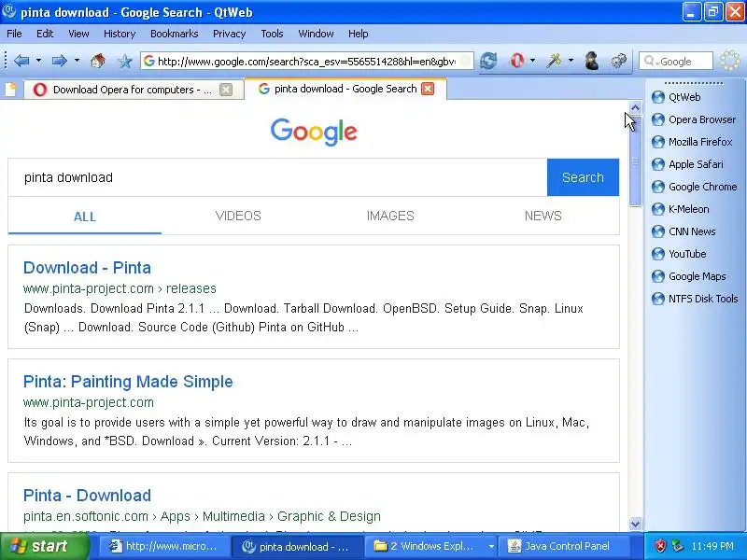Click the Google logo on the page
Viewport: 747px width, 560px height.
pyautogui.click(x=314, y=132)
